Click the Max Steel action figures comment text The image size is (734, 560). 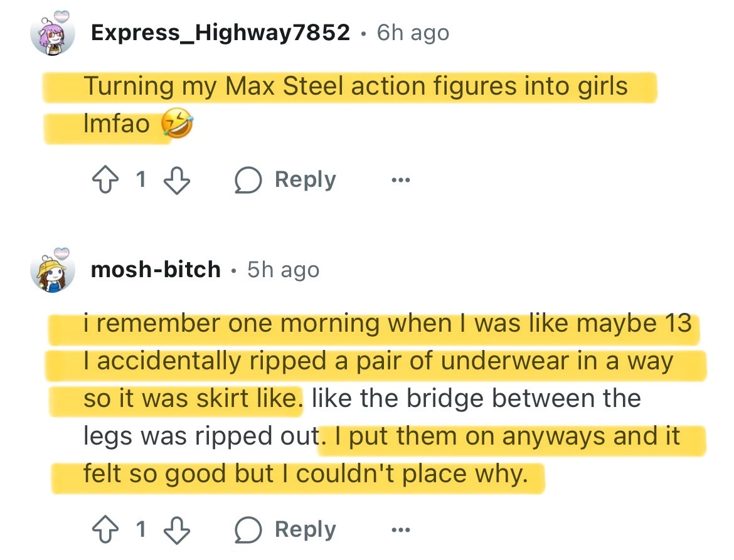(355, 87)
